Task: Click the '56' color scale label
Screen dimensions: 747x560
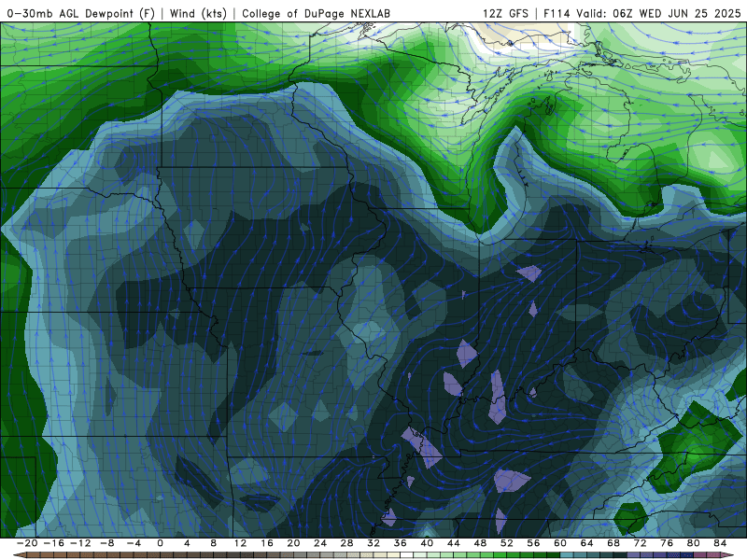Action: coord(533,543)
